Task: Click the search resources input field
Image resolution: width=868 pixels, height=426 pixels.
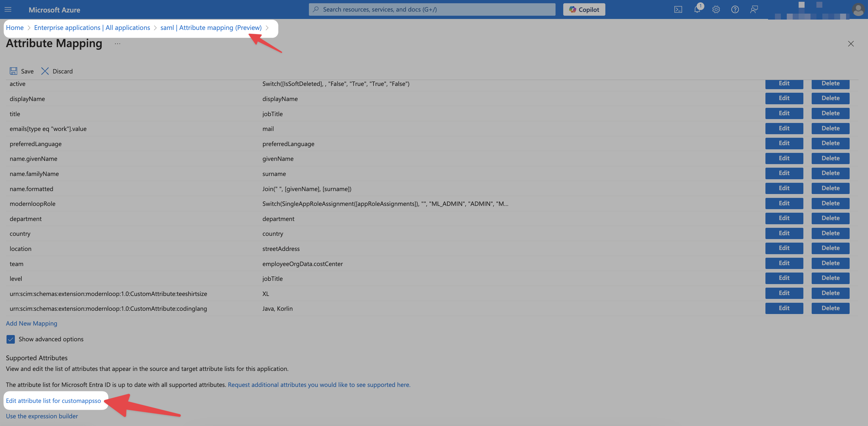Action: (x=432, y=9)
